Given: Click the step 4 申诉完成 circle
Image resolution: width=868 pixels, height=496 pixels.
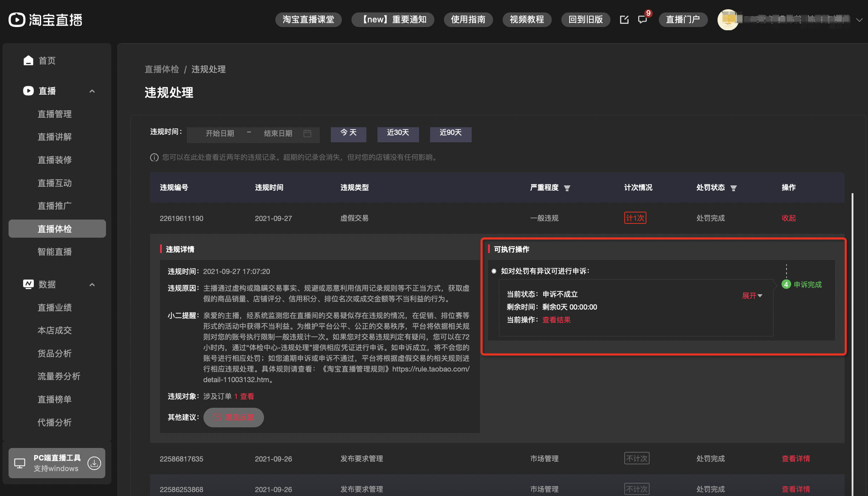Looking at the screenshot, I should (x=786, y=284).
